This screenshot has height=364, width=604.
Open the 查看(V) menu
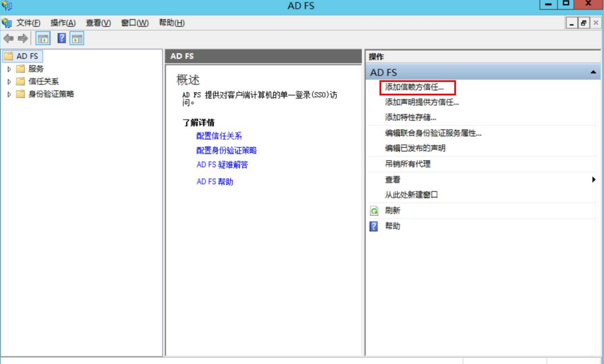tap(98, 23)
